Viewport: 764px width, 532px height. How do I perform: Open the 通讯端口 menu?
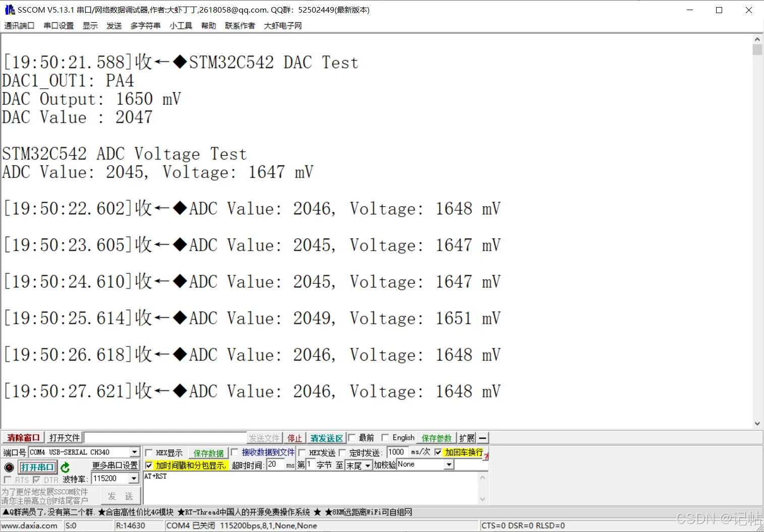[19, 26]
